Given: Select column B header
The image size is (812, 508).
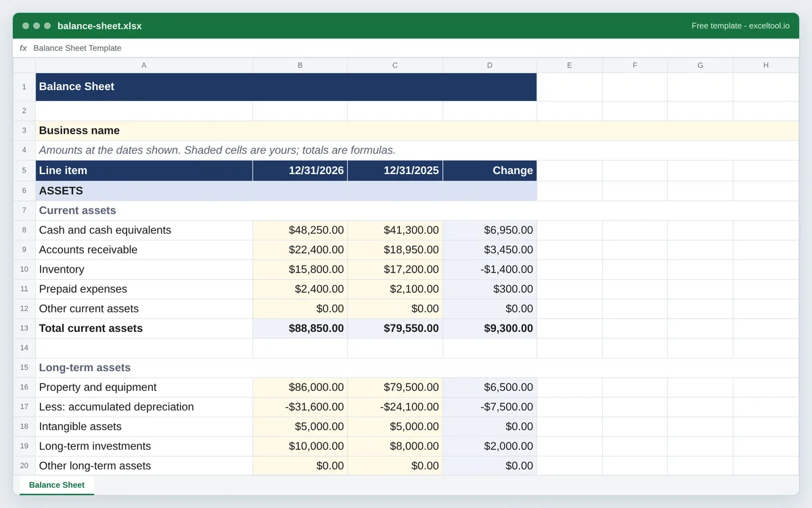Looking at the screenshot, I should click(300, 65).
